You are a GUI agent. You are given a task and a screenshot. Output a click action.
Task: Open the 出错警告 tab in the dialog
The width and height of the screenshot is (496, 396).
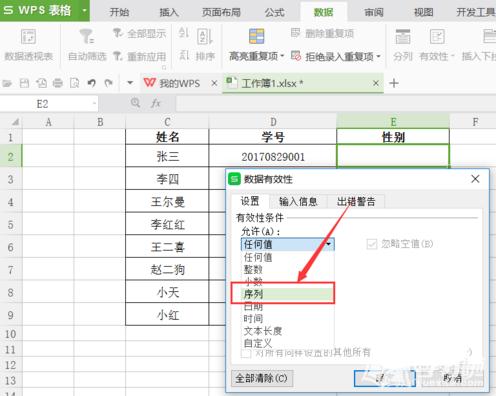356,201
